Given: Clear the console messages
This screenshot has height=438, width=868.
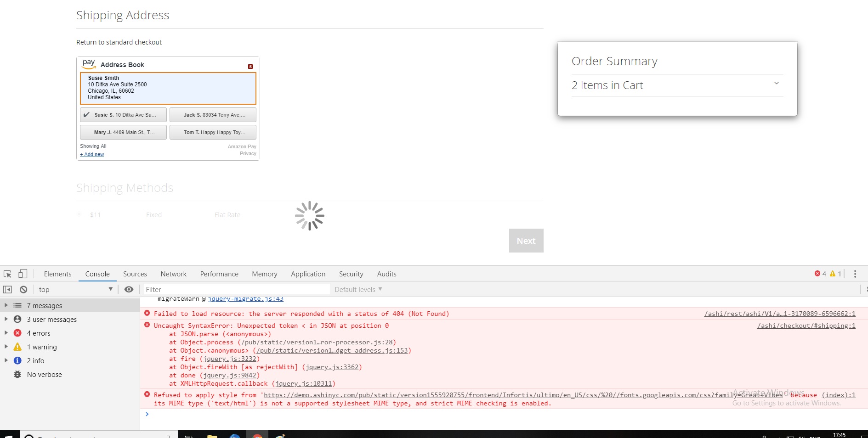Looking at the screenshot, I should [23, 289].
